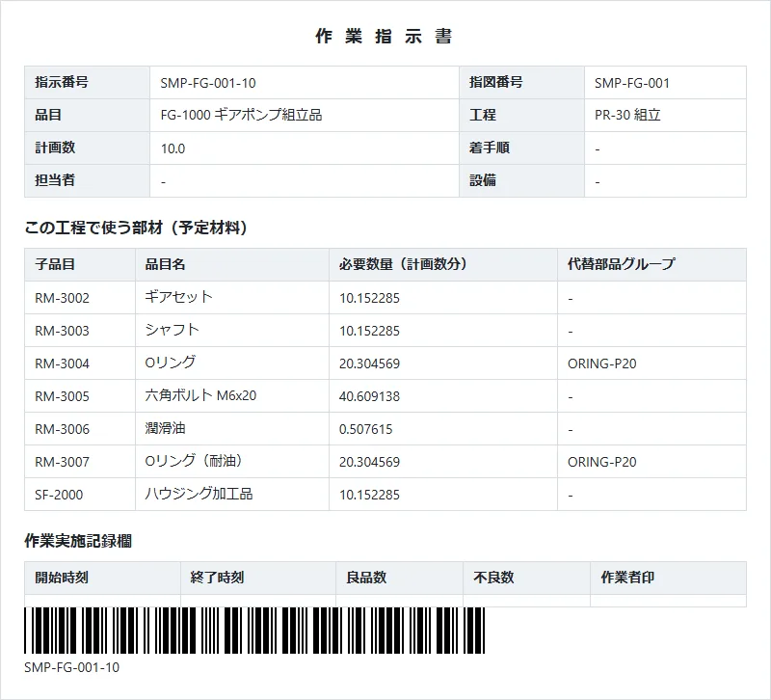Click the quantity 0.507615
Screen dimensions: 771x700
pyautogui.click(x=366, y=429)
